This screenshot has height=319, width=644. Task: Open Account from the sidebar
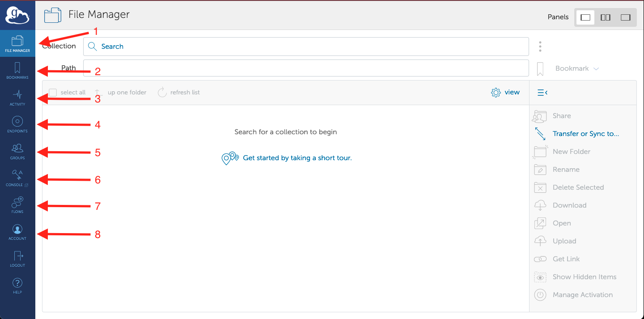17,232
